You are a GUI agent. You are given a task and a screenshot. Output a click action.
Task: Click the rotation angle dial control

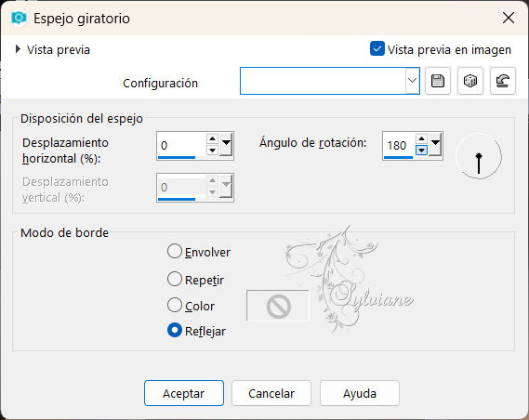pyautogui.click(x=479, y=156)
